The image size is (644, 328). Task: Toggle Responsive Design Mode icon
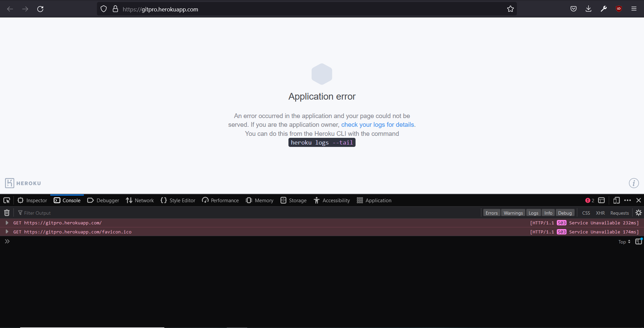click(616, 200)
